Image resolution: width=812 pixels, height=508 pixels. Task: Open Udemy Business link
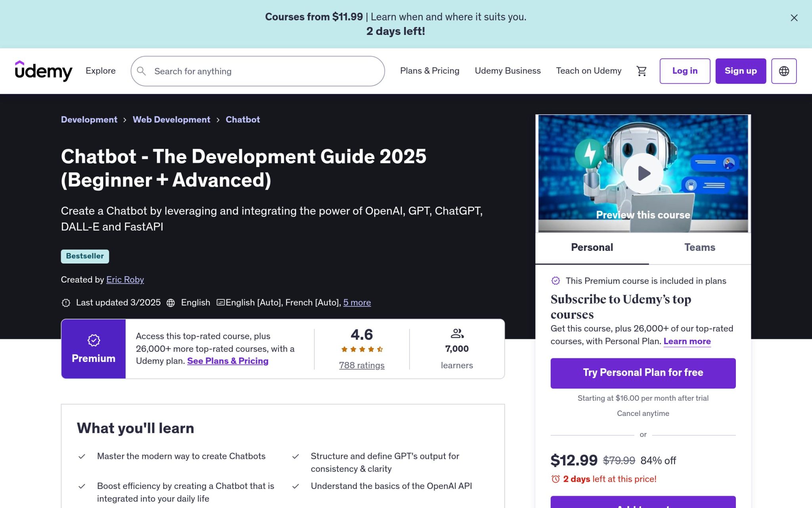(x=507, y=71)
